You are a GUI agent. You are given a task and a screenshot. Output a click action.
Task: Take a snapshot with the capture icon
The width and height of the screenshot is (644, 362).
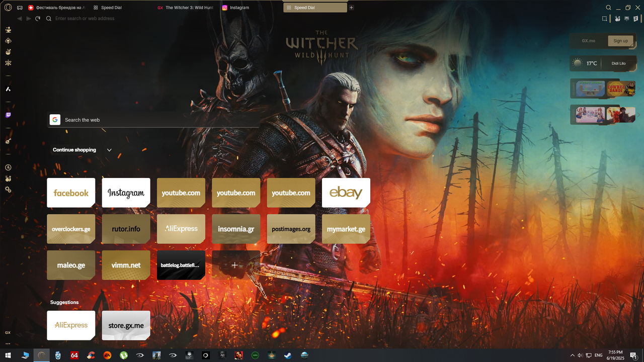click(x=605, y=19)
